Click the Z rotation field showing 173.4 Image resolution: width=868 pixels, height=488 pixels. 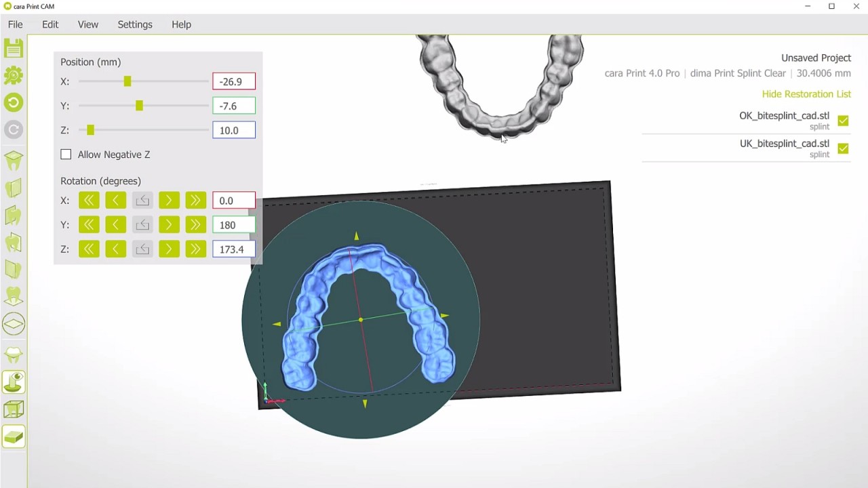pyautogui.click(x=233, y=249)
